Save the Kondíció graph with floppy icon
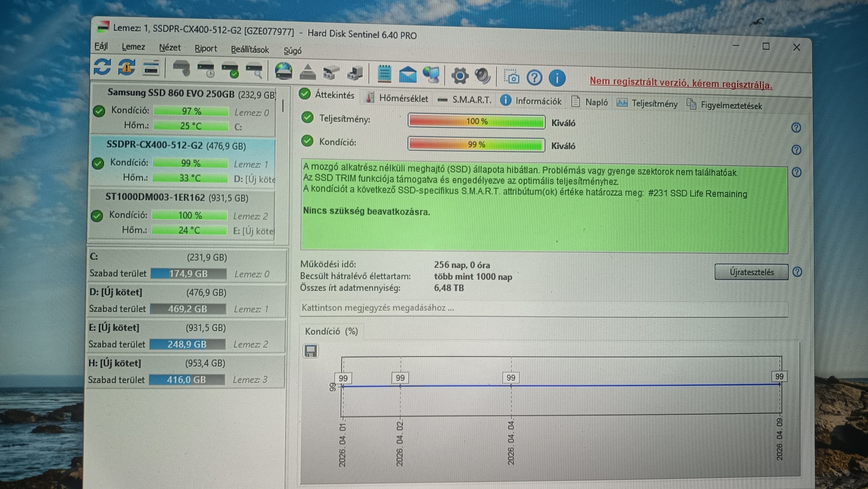Image resolution: width=868 pixels, height=489 pixels. [311, 351]
